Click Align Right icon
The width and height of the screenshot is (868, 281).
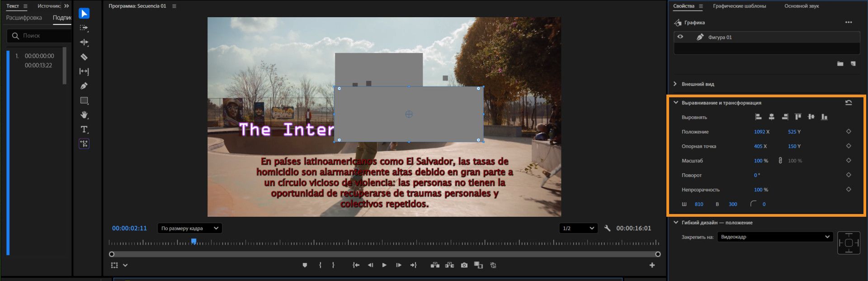click(785, 117)
